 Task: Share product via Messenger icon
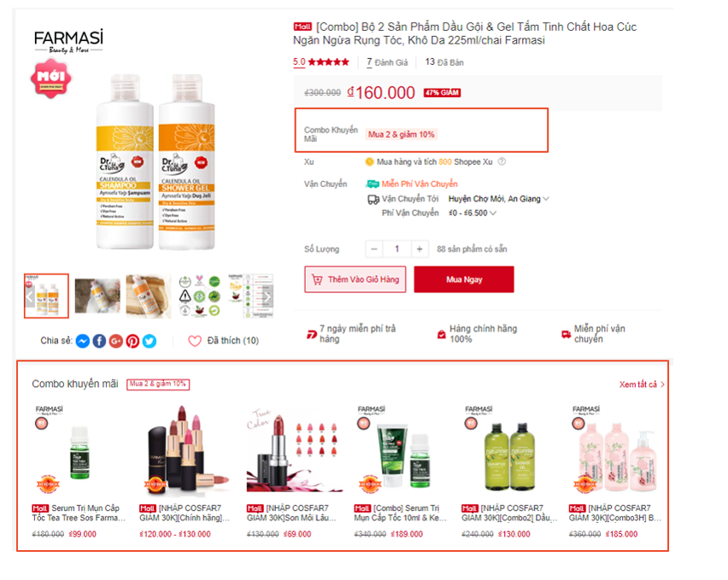coord(83,341)
